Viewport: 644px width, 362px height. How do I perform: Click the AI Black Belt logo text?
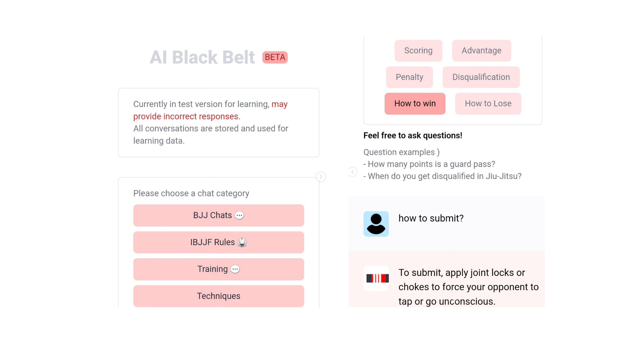[202, 57]
